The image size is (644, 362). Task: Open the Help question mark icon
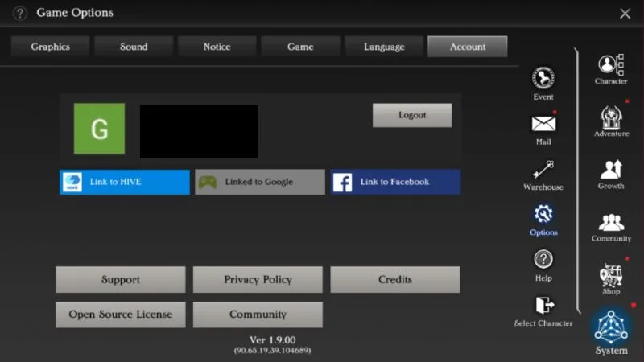[x=543, y=260]
